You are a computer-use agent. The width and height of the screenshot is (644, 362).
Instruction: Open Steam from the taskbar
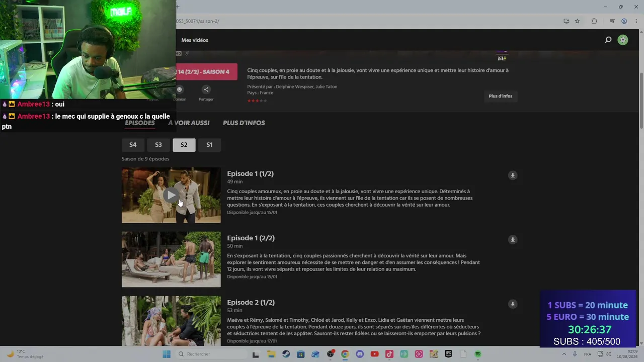tap(286, 354)
